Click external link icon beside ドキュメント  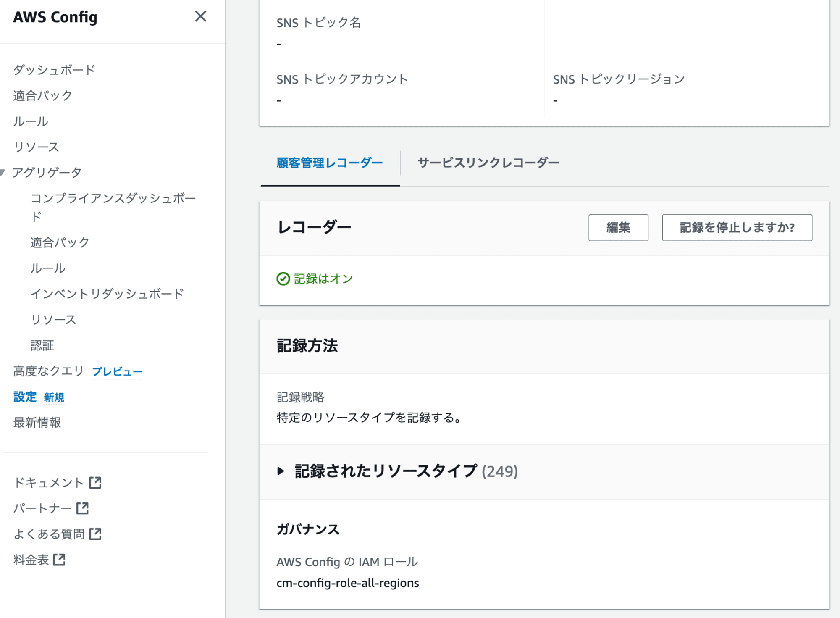pos(95,483)
